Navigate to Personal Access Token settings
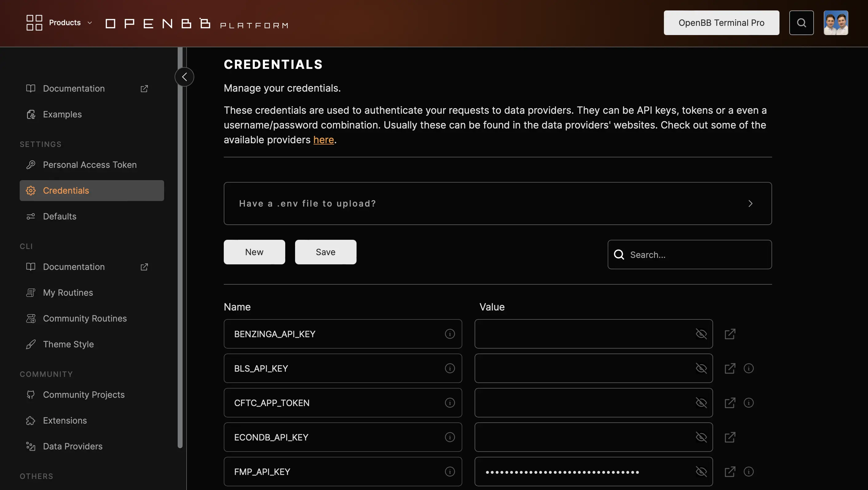The height and width of the screenshot is (490, 868). (89, 164)
